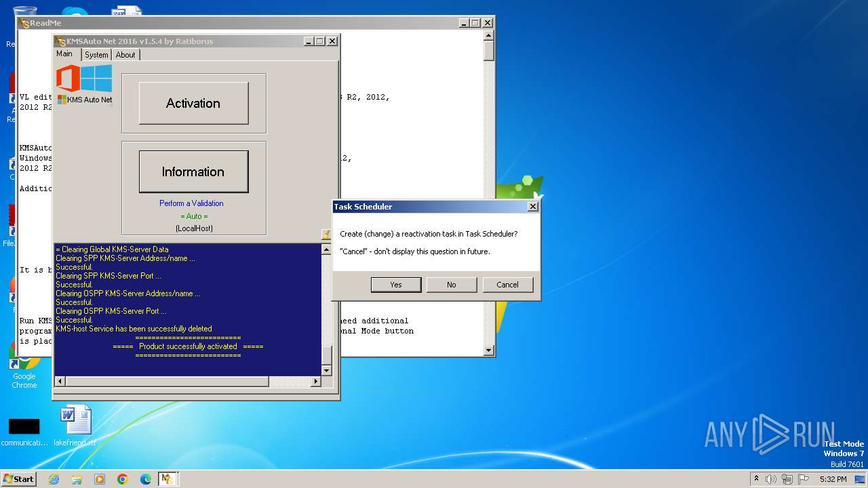Show hidden tray icons arrow
Image resolution: width=868 pixels, height=488 pixels.
[756, 479]
